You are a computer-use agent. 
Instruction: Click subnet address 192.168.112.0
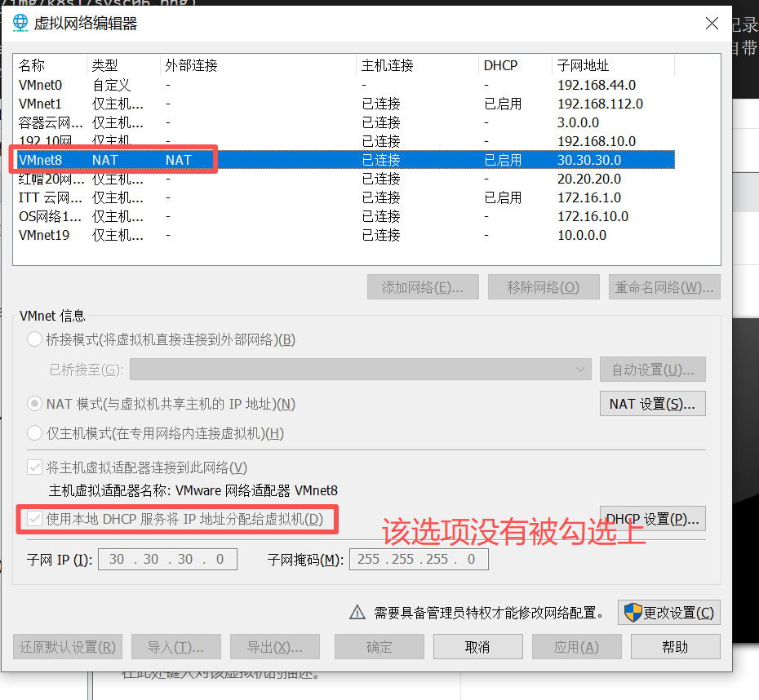point(600,104)
